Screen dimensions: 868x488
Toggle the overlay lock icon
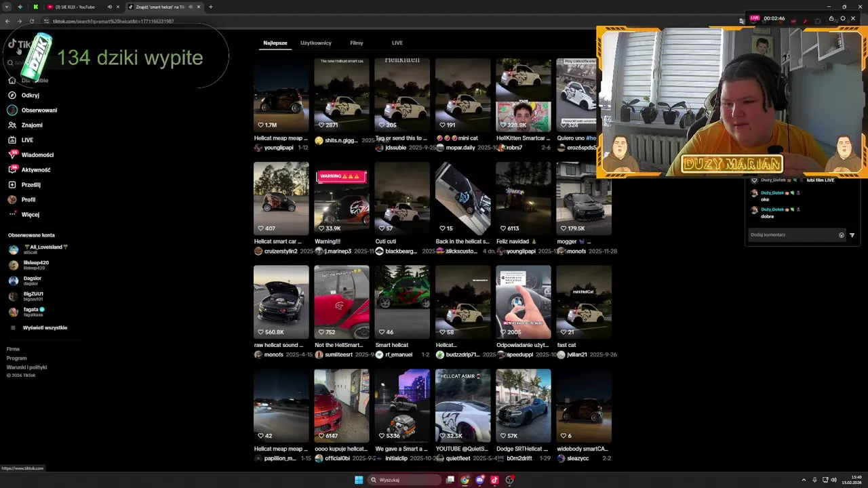tap(831, 19)
